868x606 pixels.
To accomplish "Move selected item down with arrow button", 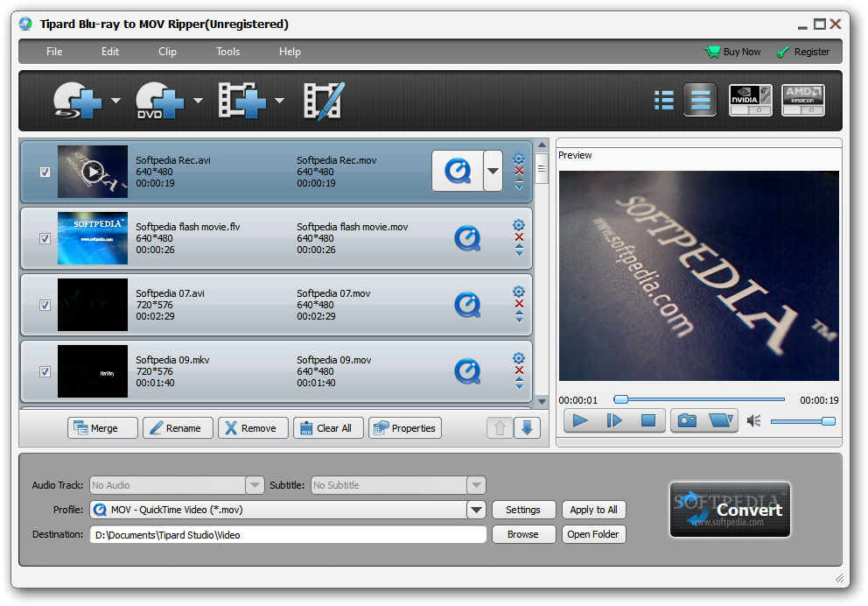I will 527,427.
